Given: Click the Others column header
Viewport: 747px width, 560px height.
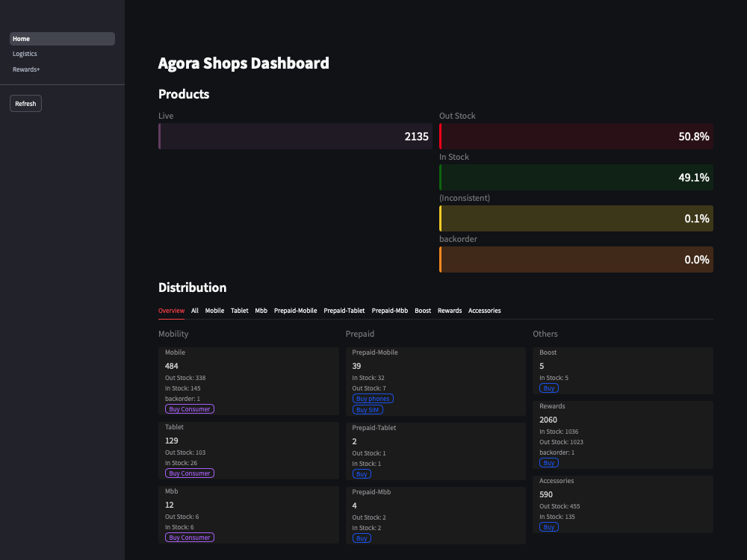Looking at the screenshot, I should [545, 334].
